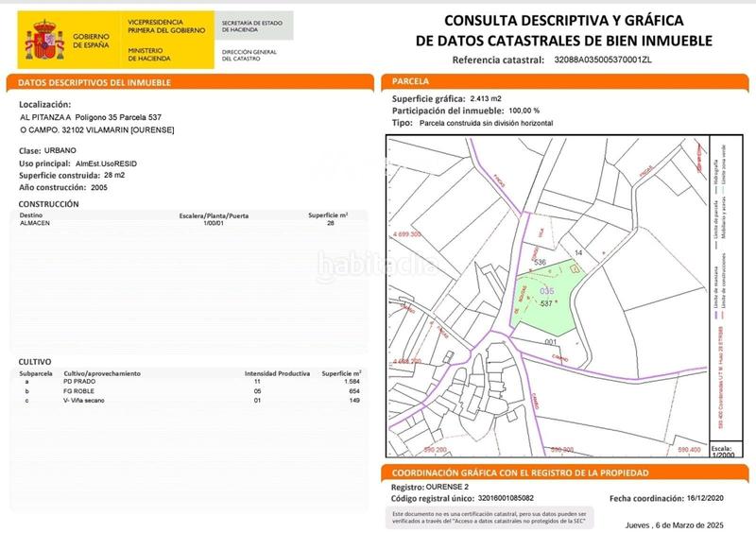
Task: Select the address 'AL PITANZA A Polígono 35 Parcela 537'
Action: click(91, 117)
